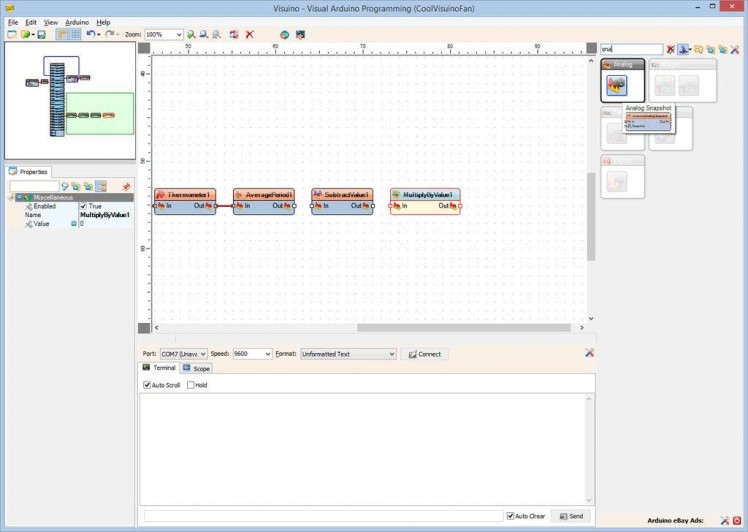Screen dimensions: 748x532
Task: Enable the Hold checkbox
Action: (x=191, y=385)
